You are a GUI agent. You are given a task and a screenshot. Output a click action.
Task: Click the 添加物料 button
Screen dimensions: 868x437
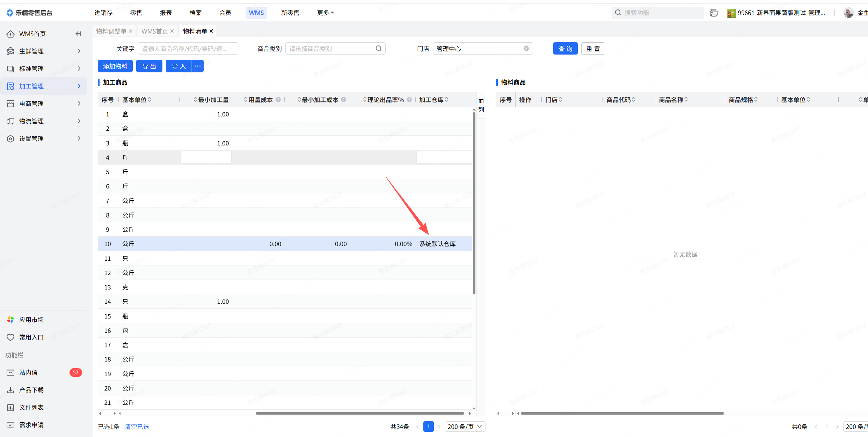coord(115,66)
